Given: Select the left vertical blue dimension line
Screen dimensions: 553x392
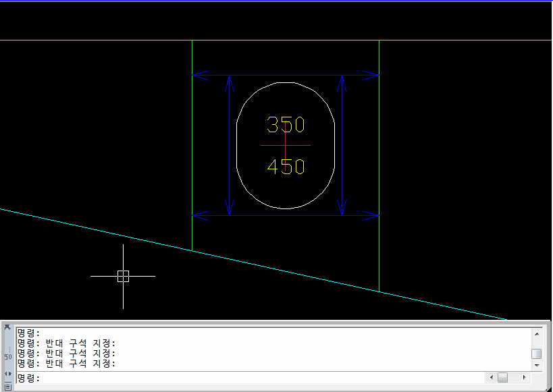Looking at the screenshot, I should tap(230, 145).
